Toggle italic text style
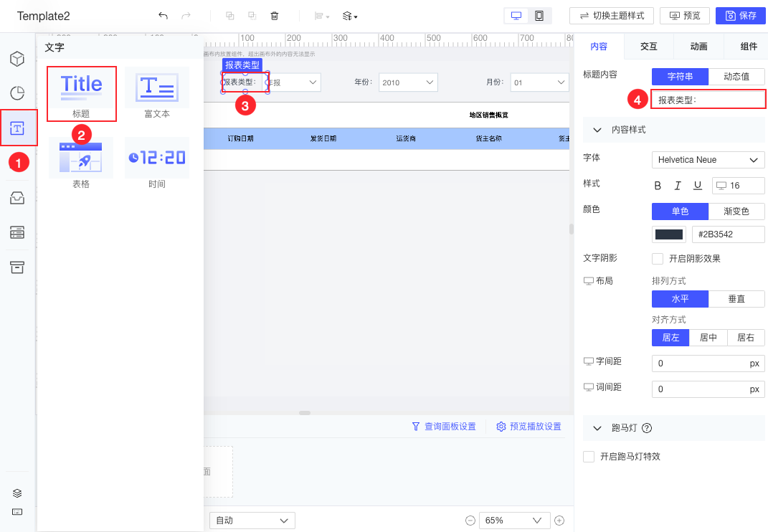The height and width of the screenshot is (532, 768). [678, 186]
